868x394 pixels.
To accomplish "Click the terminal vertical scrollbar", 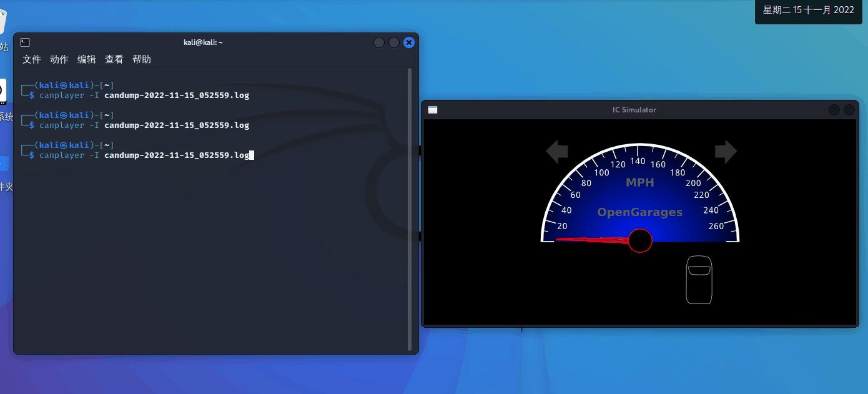I will pos(410,209).
